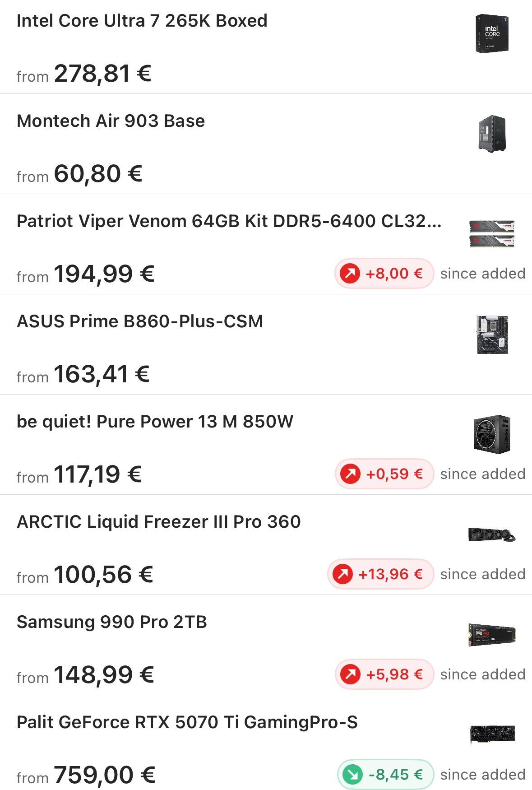Open the Patriot Viper Venom RAM image

click(492, 234)
